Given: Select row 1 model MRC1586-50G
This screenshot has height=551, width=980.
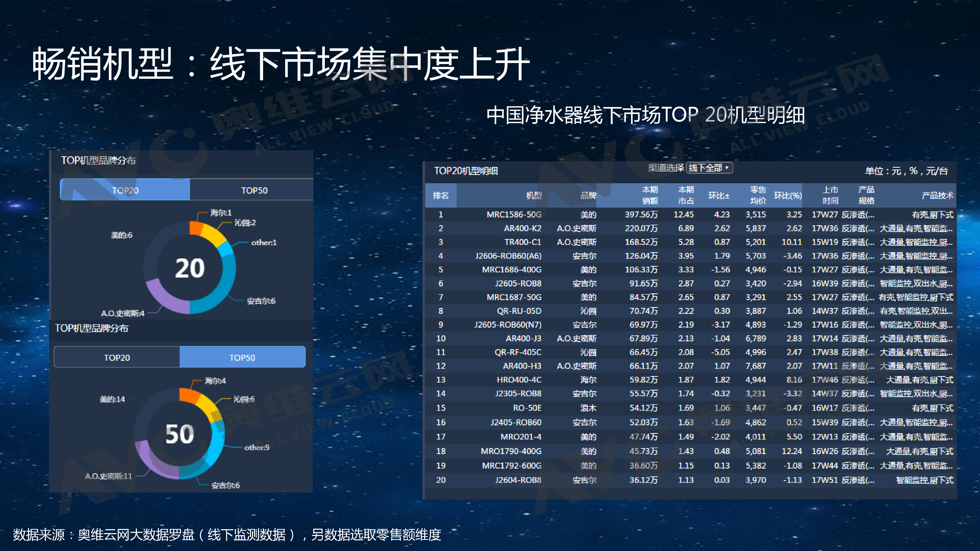Looking at the screenshot, I should click(x=514, y=215).
